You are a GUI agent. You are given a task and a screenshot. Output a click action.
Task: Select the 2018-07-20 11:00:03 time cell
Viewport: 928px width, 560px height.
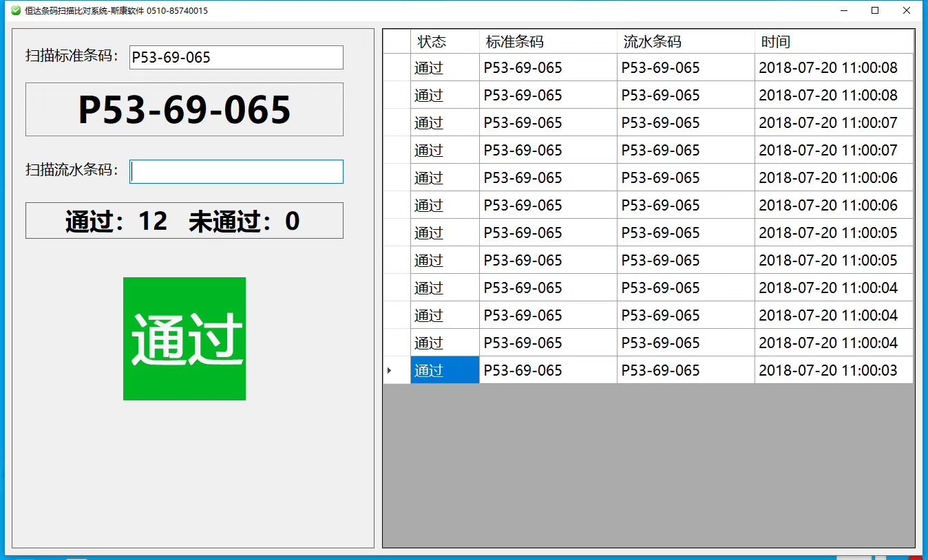[x=834, y=370]
